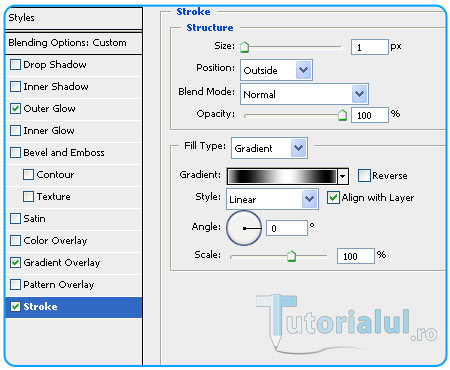Open the Position dropdown showing Outside
Screen dimensions: 450x370
pyautogui.click(x=276, y=70)
